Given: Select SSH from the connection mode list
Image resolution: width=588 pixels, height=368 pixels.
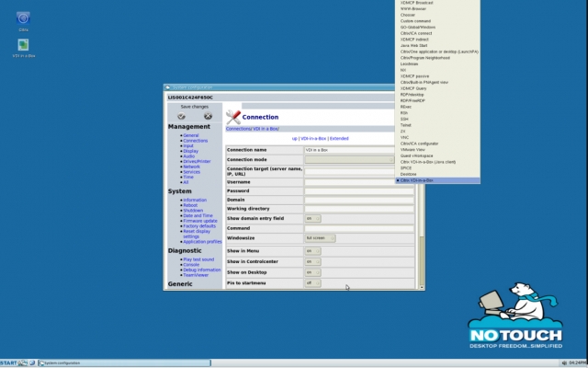Looking at the screenshot, I should 404,118.
